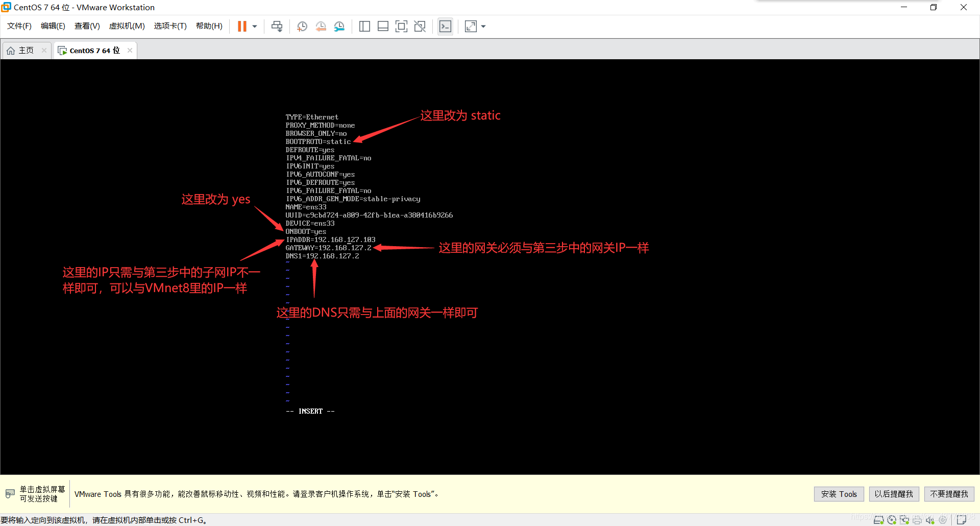Click the DEFROUTE=yes line
This screenshot has height=526, width=980.
click(310, 150)
